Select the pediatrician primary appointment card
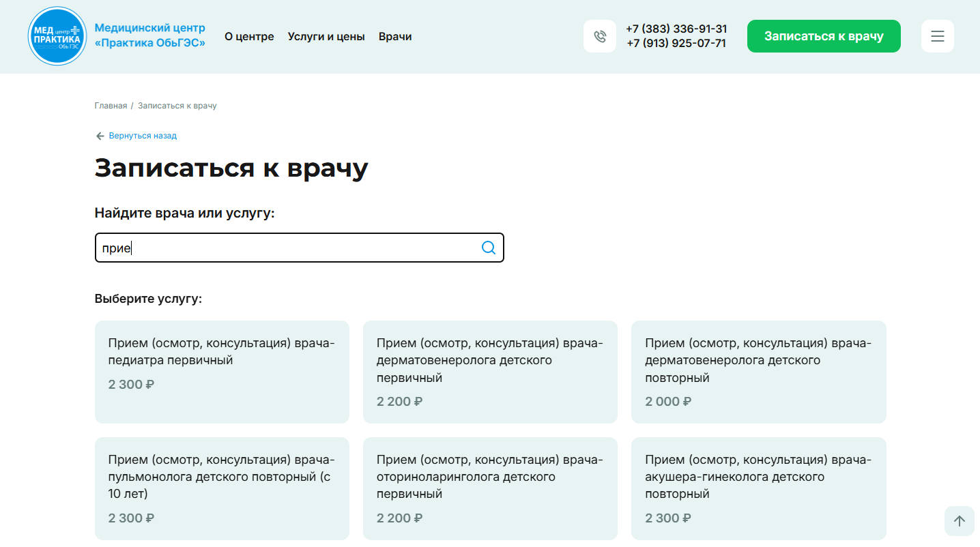This screenshot has height=547, width=980. pyautogui.click(x=222, y=372)
